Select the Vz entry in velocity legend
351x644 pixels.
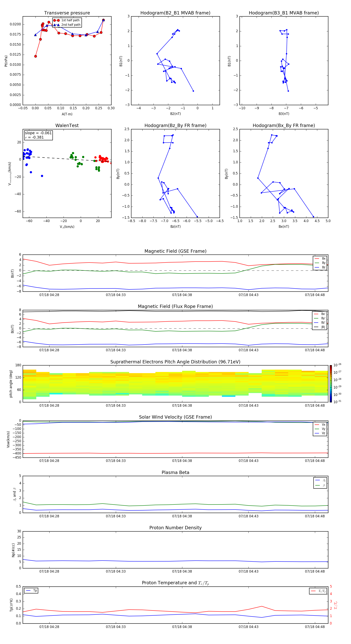pyautogui.click(x=320, y=433)
